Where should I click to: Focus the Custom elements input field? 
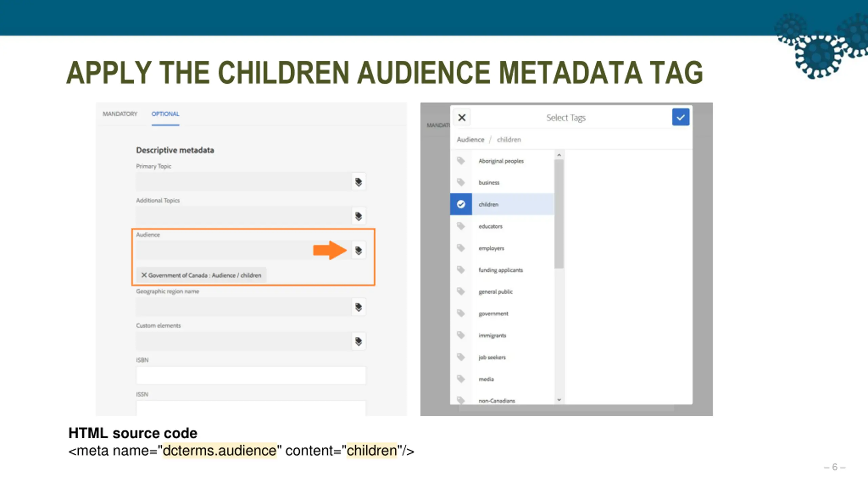click(244, 341)
